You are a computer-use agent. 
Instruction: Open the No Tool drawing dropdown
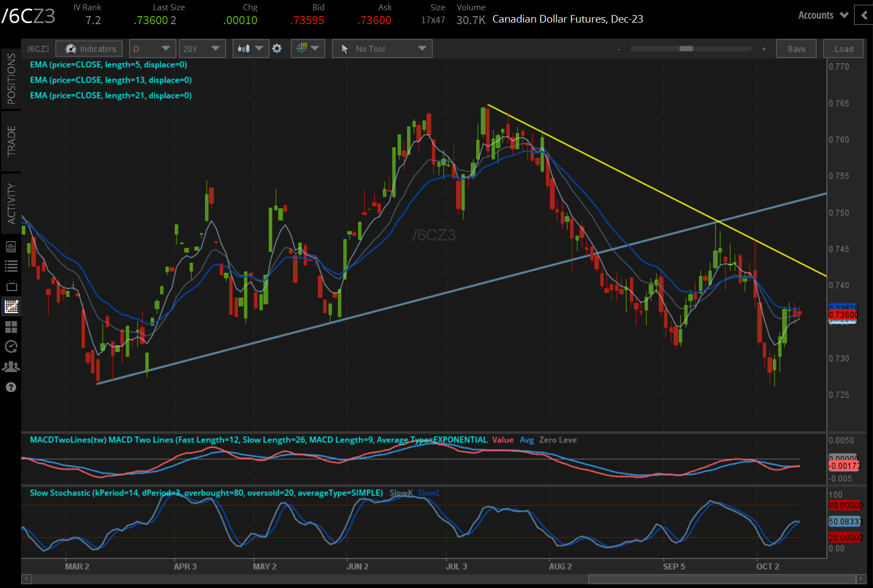point(382,49)
